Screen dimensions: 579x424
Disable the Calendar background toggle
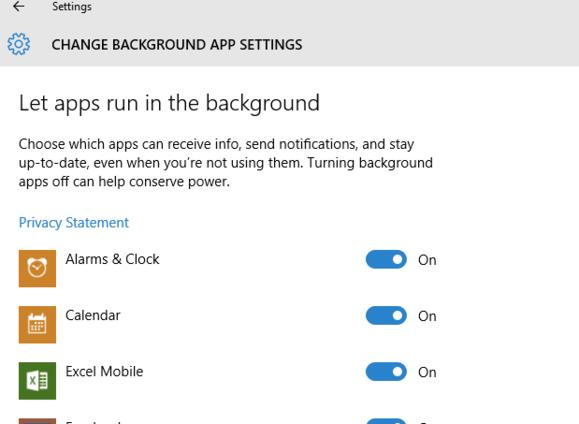click(x=386, y=315)
